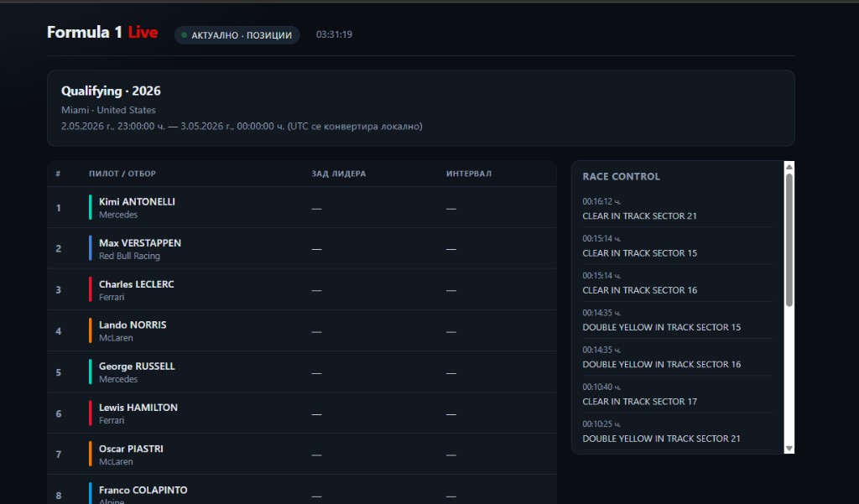
Task: Click the Race Control scrollbar thumb
Action: pyautogui.click(x=789, y=240)
